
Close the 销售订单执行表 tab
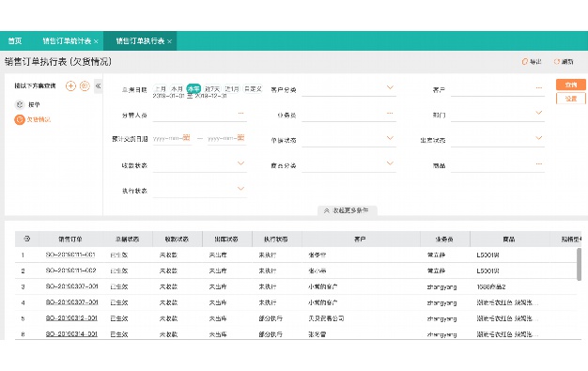[x=169, y=41]
